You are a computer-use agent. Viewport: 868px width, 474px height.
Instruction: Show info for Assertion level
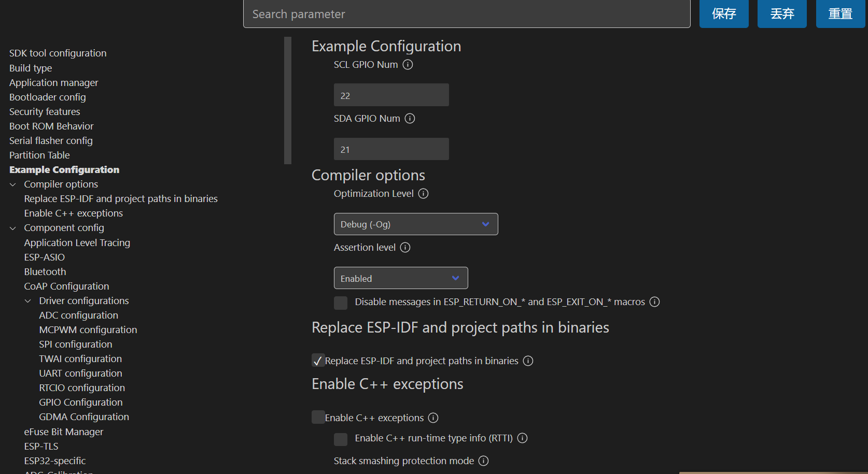[405, 248]
